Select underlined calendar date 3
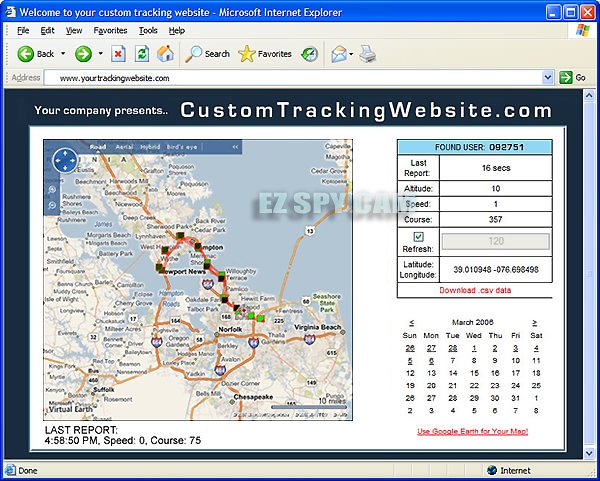 [515, 348]
